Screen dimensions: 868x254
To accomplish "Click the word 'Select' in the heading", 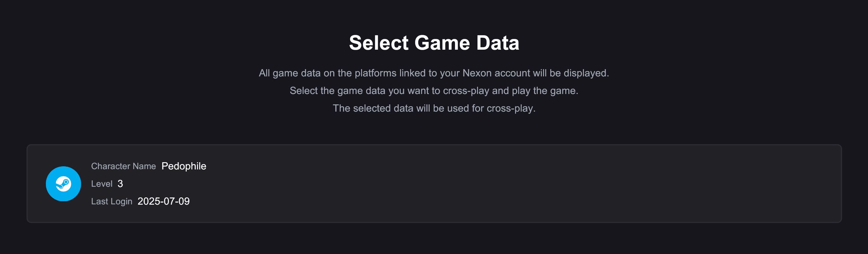I will coord(379,43).
